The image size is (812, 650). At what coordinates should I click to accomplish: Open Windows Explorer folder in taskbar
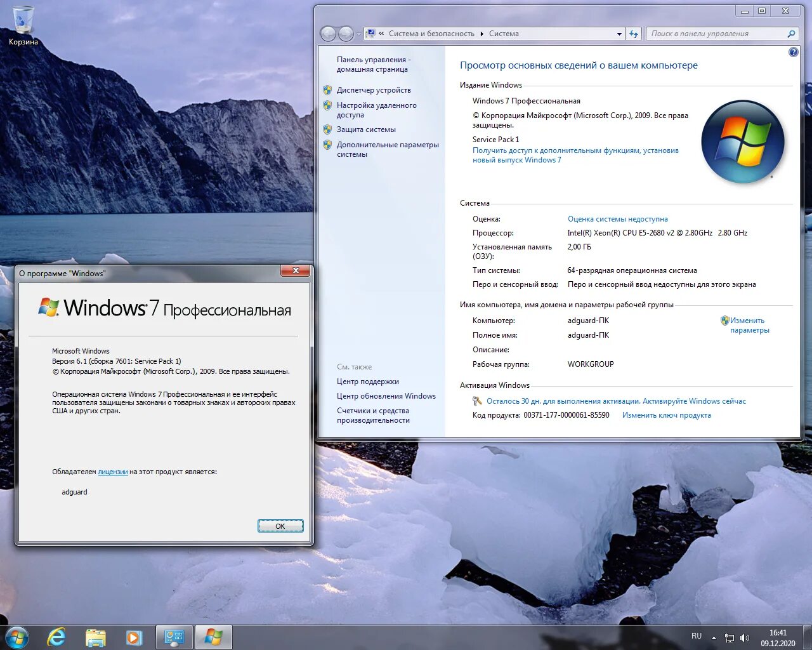pos(96,637)
